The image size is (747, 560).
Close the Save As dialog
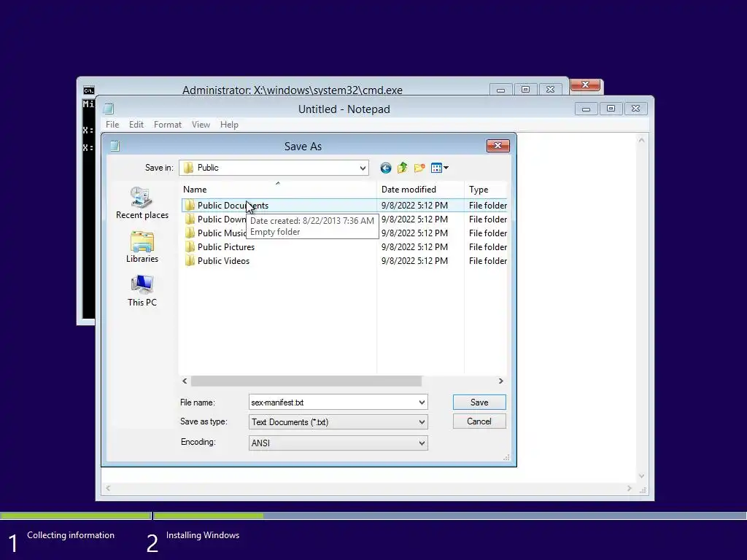click(498, 146)
